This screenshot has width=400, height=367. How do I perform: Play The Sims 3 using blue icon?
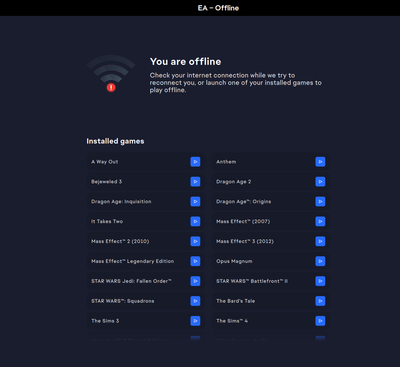tap(195, 321)
